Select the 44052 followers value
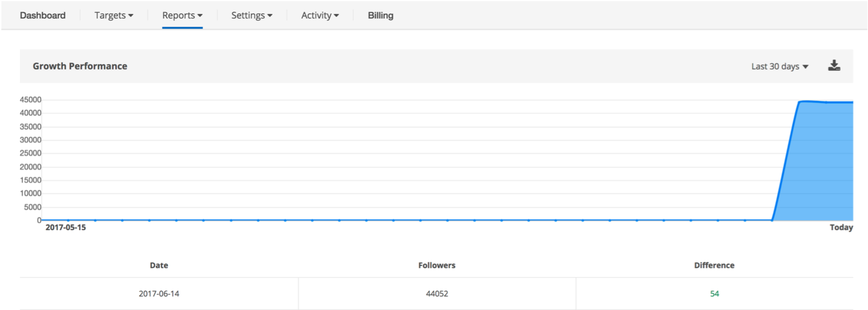 click(436, 294)
